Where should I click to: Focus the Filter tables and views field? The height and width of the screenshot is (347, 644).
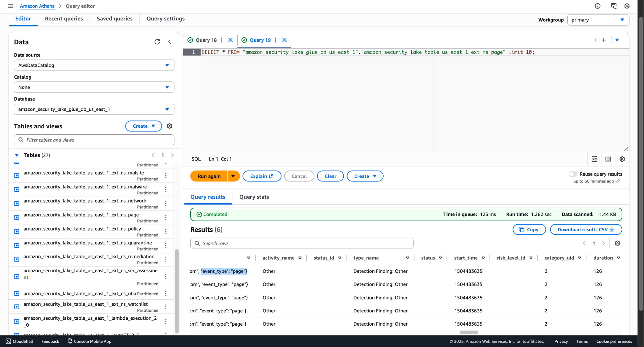pyautogui.click(x=94, y=140)
